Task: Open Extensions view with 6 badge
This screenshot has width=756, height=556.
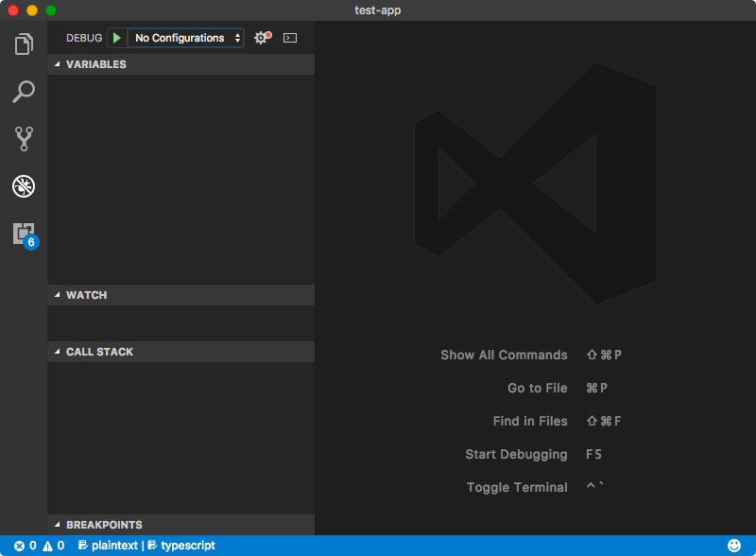Action: (x=26, y=235)
